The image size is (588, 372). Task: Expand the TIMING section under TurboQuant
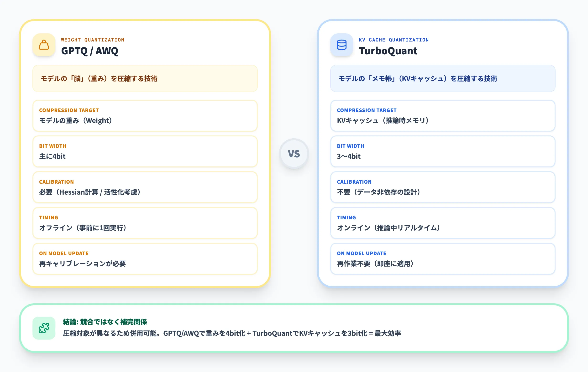[x=443, y=223]
